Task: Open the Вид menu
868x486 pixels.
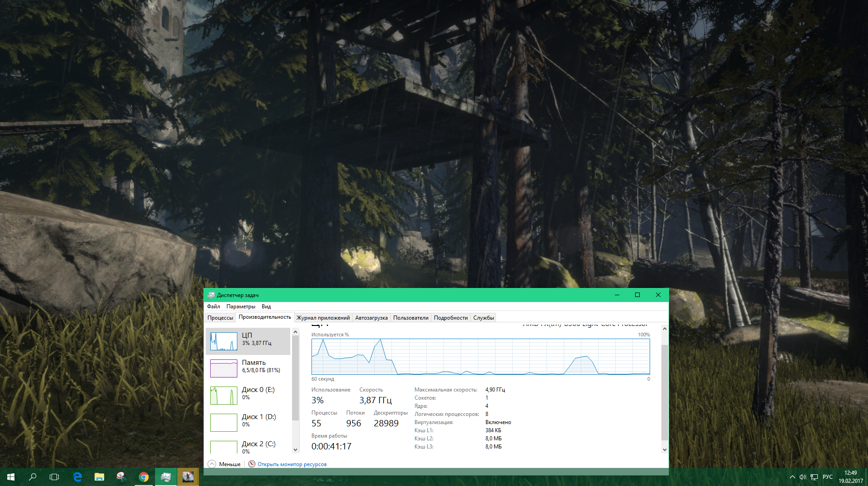Action: (x=266, y=307)
